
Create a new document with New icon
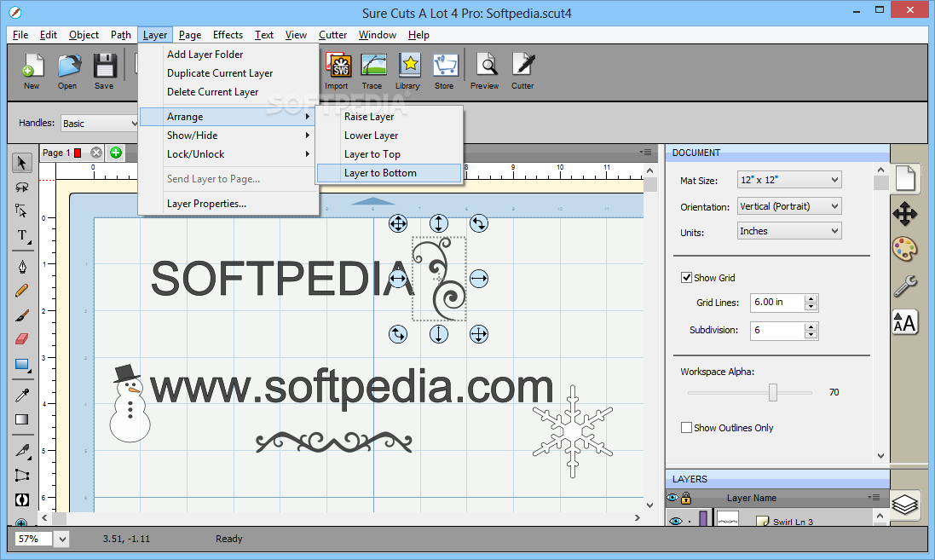32,71
